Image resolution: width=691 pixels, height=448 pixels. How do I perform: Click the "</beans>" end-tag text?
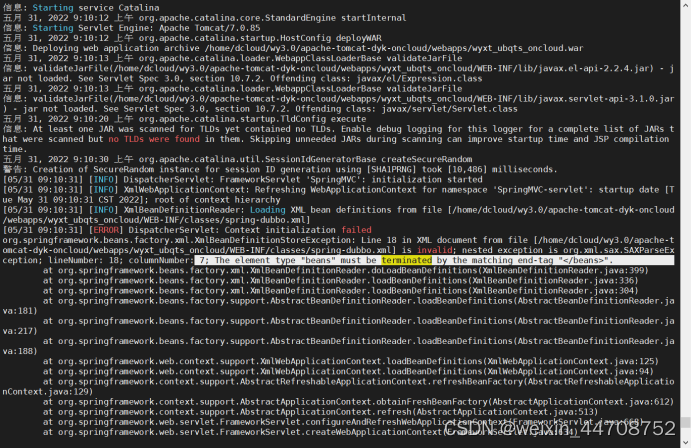[x=582, y=260]
